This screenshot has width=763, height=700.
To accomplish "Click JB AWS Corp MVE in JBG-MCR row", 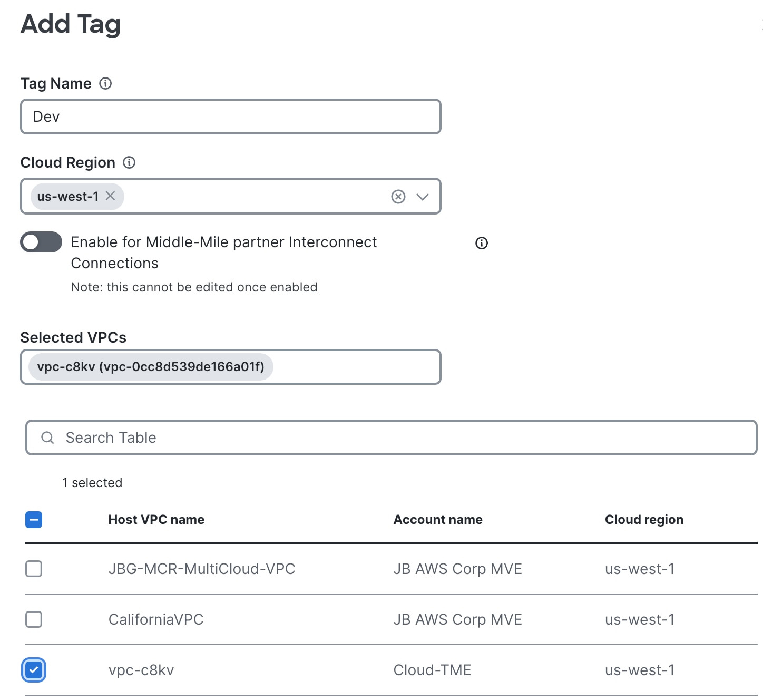I will point(458,569).
